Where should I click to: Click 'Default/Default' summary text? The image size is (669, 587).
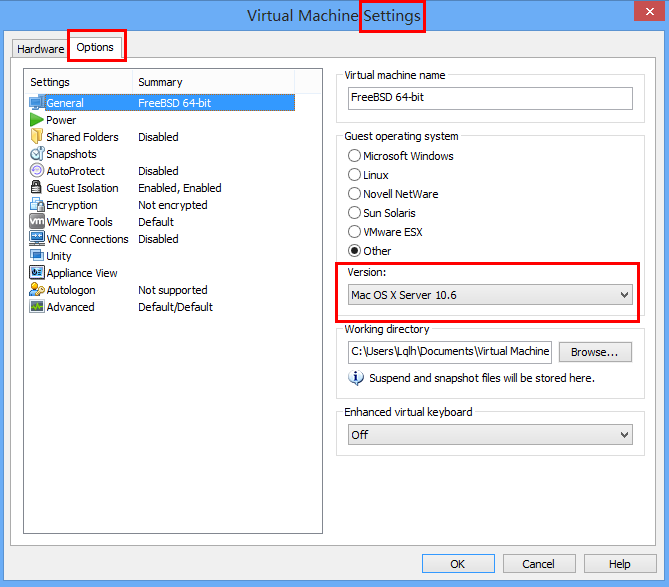175,307
